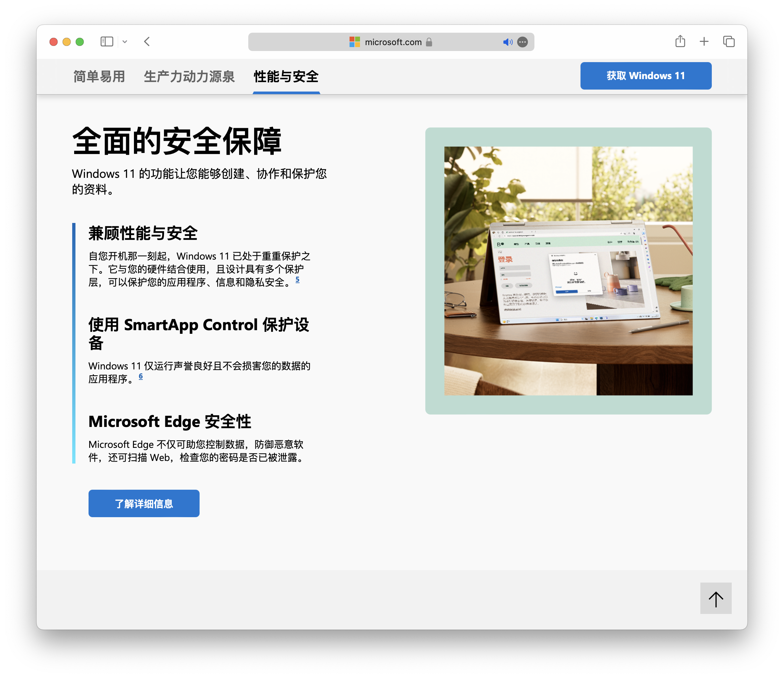
Task: Open footnote 6 link
Action: 141,376
